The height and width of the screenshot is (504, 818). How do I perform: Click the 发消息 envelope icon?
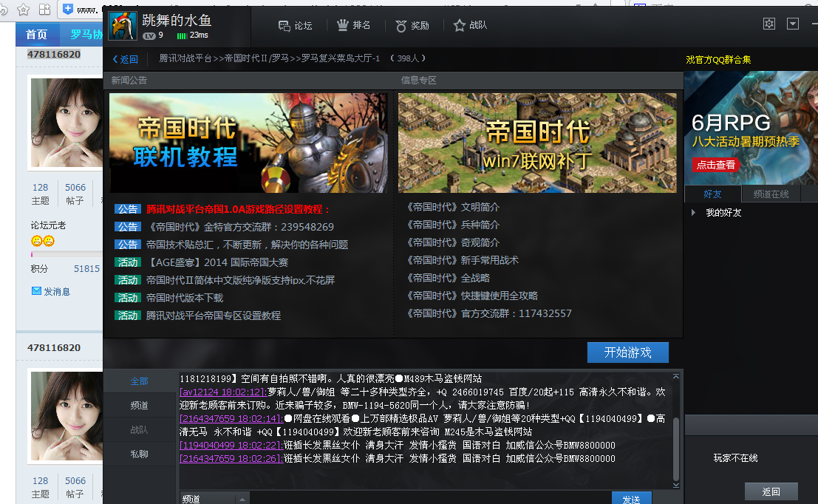click(36, 291)
